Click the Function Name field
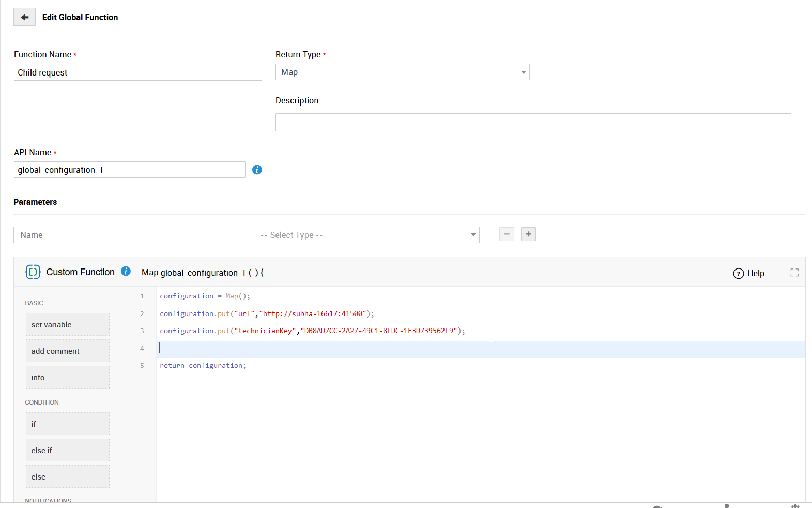This screenshot has height=508, width=812. [137, 72]
